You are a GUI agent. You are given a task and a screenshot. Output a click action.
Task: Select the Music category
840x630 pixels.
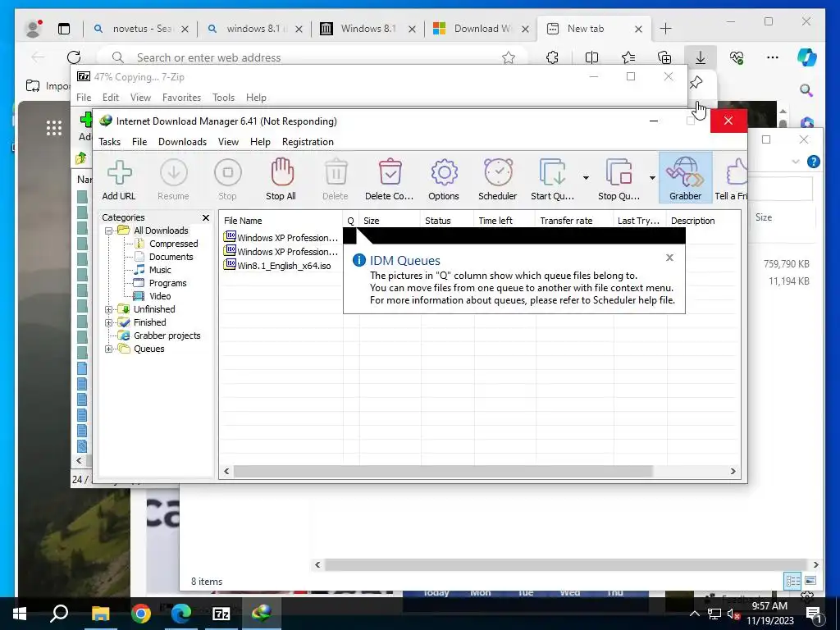click(x=160, y=270)
